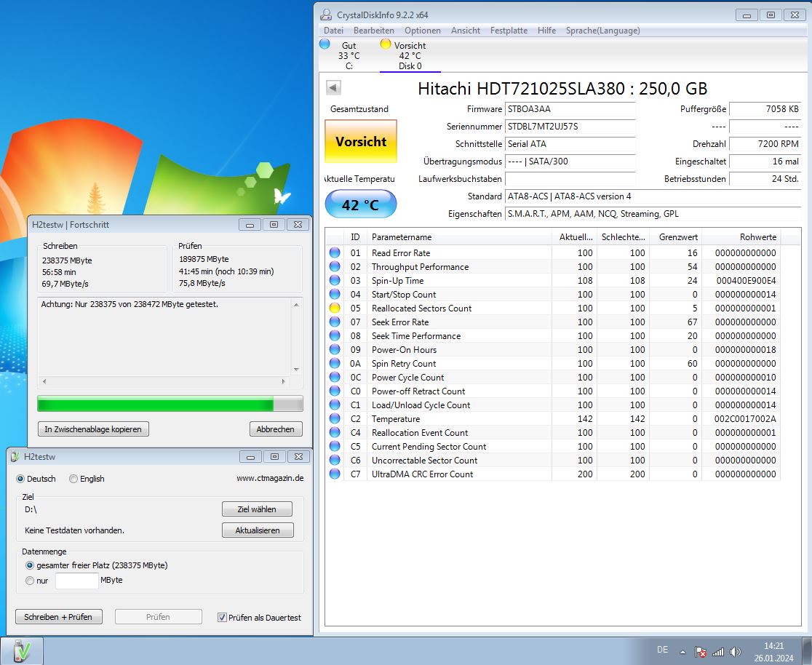This screenshot has width=812, height=665.
Task: Click the CrystalDiskInfo title bar app icon
Action: point(326,15)
